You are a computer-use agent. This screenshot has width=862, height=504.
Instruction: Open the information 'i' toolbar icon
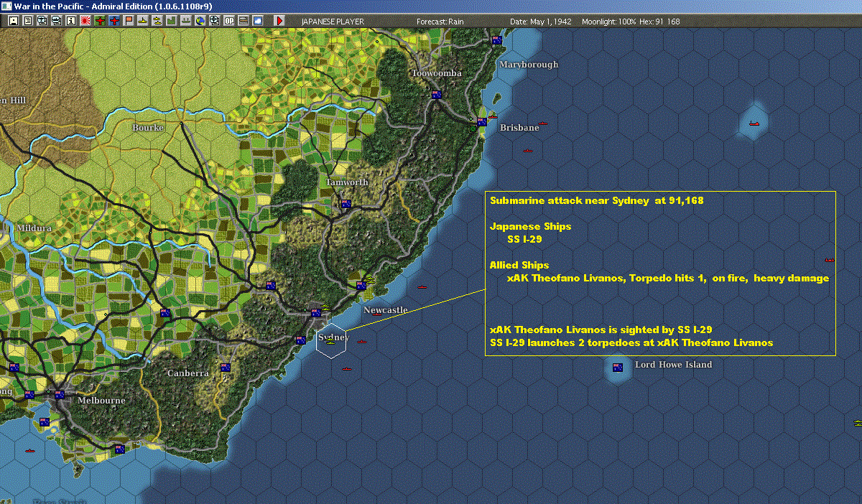71,21
